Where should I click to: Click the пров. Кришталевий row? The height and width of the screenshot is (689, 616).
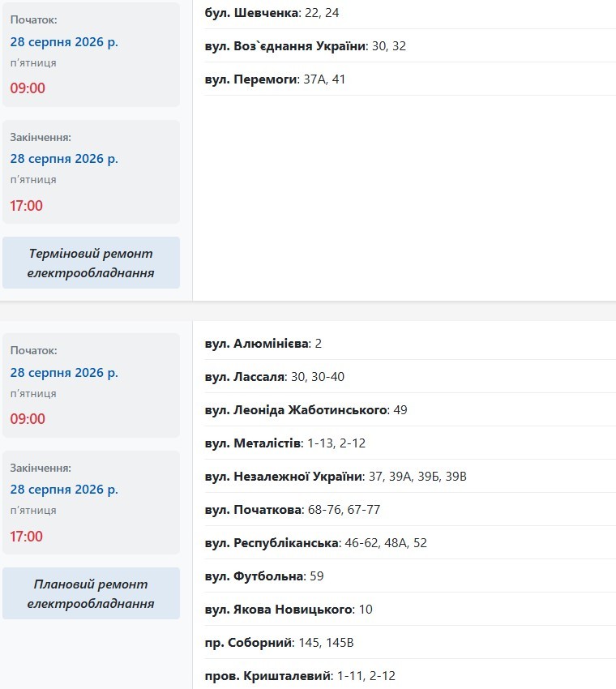coord(410,676)
